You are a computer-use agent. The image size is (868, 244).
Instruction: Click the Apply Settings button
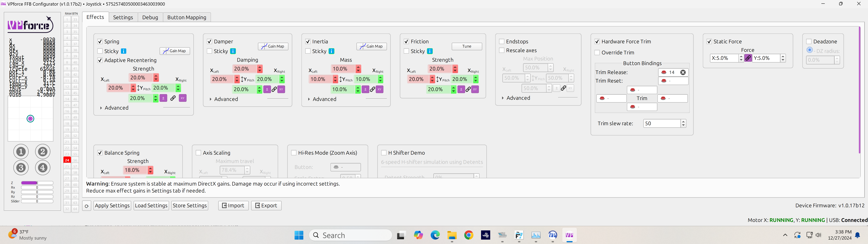click(112, 205)
